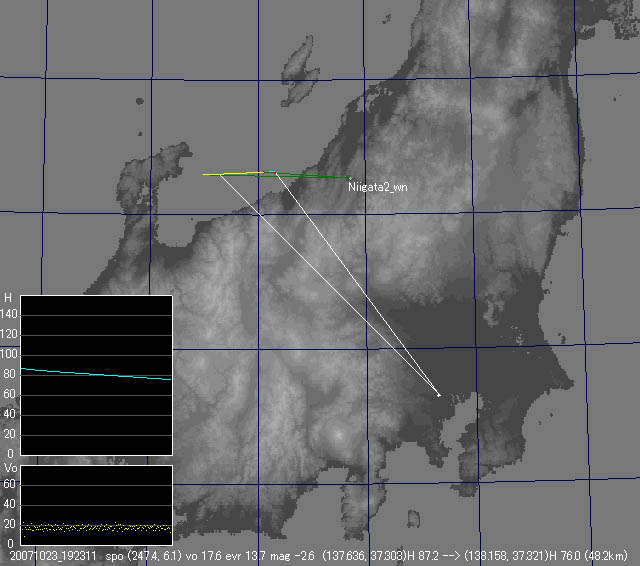Select the green station marker beside Niigata2_wn
This screenshot has height=566, width=640.
point(349,178)
